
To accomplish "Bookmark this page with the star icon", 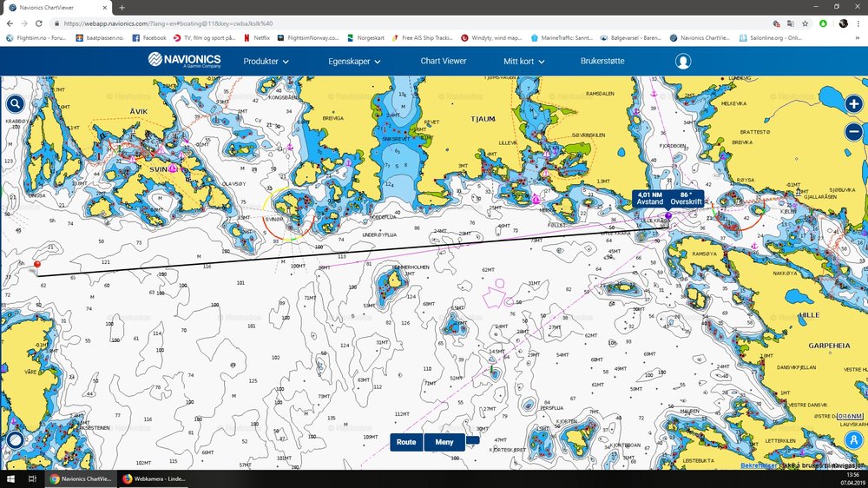I will [x=805, y=23].
